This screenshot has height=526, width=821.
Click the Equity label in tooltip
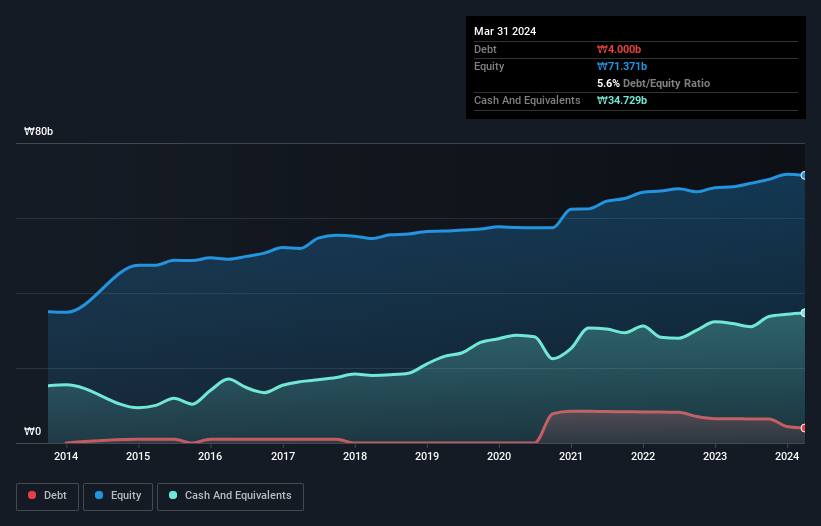click(489, 66)
